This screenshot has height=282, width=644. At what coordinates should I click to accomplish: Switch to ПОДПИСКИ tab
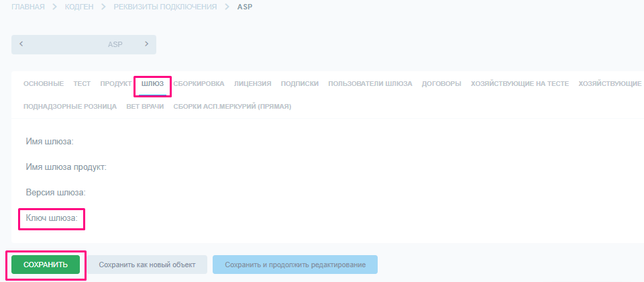pyautogui.click(x=300, y=83)
